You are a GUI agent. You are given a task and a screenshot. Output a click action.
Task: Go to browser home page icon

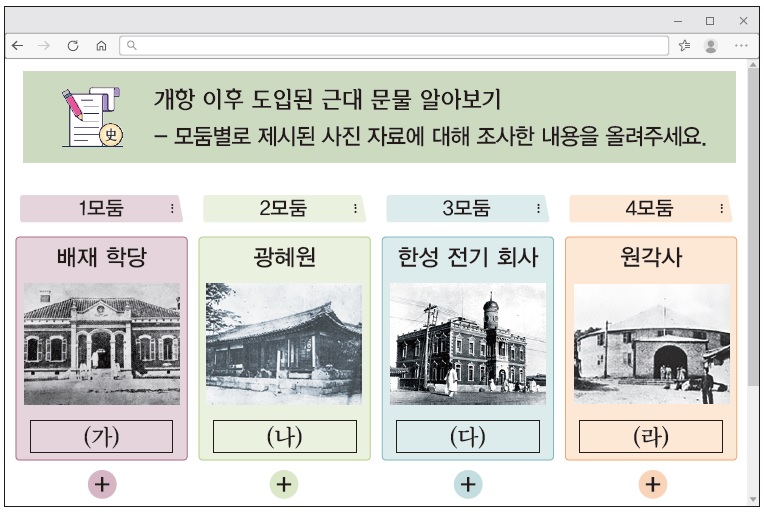(101, 45)
